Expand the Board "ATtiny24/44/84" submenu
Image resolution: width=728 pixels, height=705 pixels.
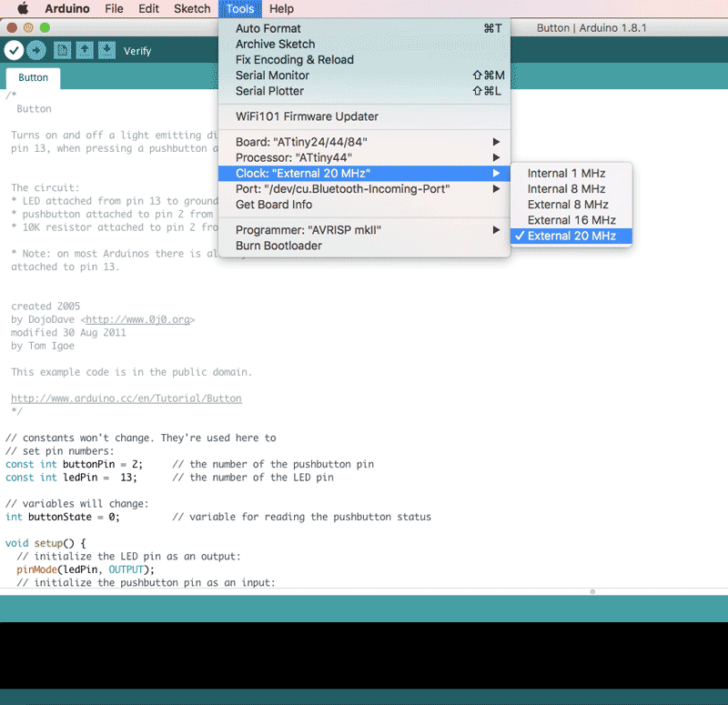point(365,142)
